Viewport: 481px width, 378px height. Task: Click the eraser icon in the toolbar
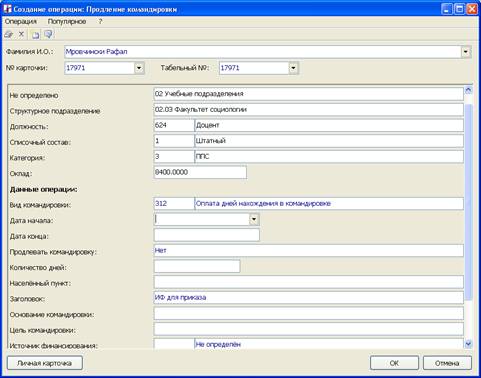[x=8, y=34]
